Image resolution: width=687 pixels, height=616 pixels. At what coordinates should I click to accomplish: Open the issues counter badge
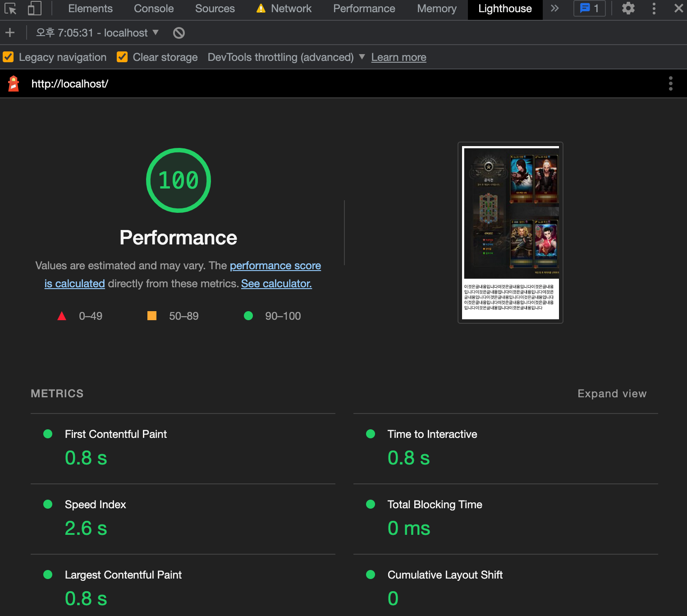pyautogui.click(x=589, y=9)
